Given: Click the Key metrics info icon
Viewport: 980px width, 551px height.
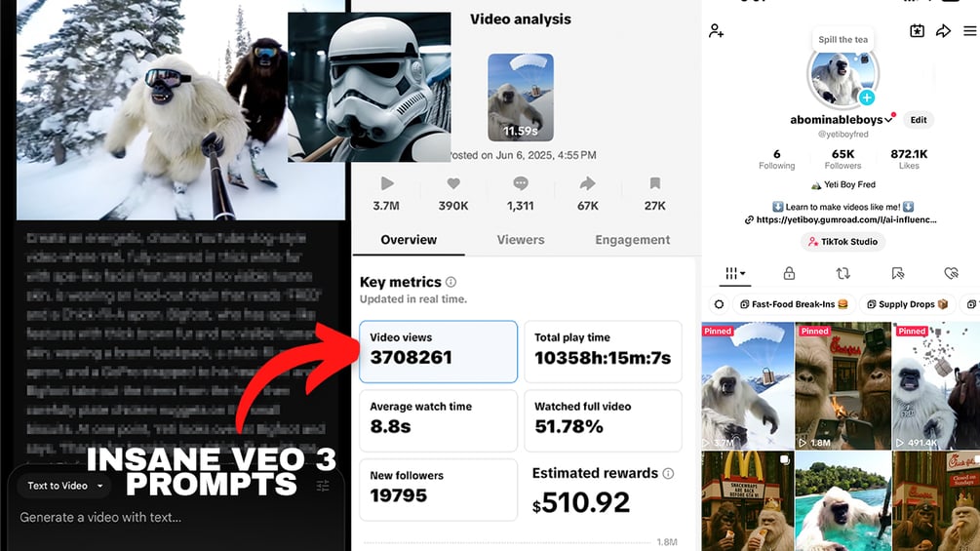Looking at the screenshot, I should (x=451, y=283).
